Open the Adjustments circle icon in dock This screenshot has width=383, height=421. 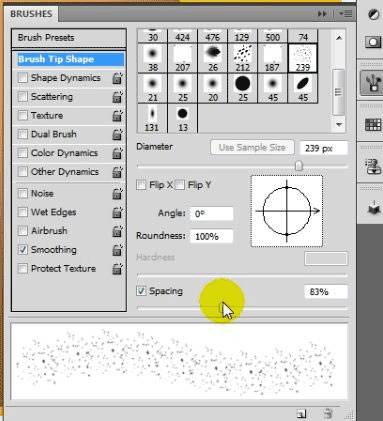click(373, 14)
